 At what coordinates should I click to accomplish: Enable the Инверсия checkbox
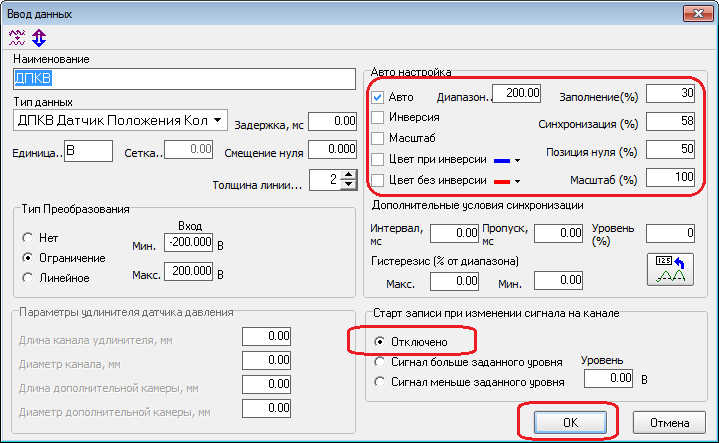377,117
